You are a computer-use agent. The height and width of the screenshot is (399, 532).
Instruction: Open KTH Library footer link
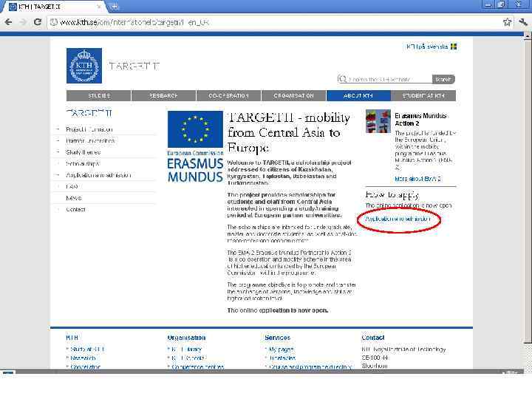point(186,349)
